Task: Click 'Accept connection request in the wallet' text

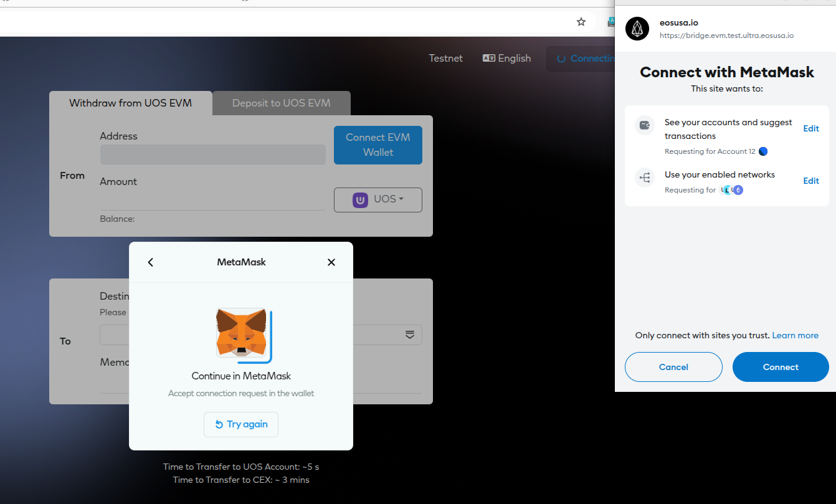Action: (x=241, y=393)
